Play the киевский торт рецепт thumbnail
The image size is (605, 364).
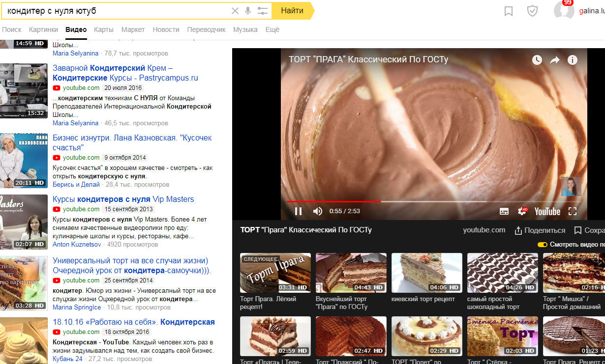(x=427, y=273)
